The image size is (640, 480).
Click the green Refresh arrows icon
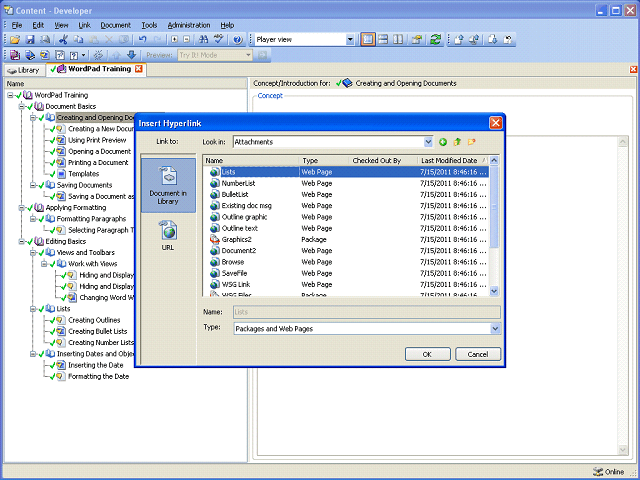click(435, 40)
